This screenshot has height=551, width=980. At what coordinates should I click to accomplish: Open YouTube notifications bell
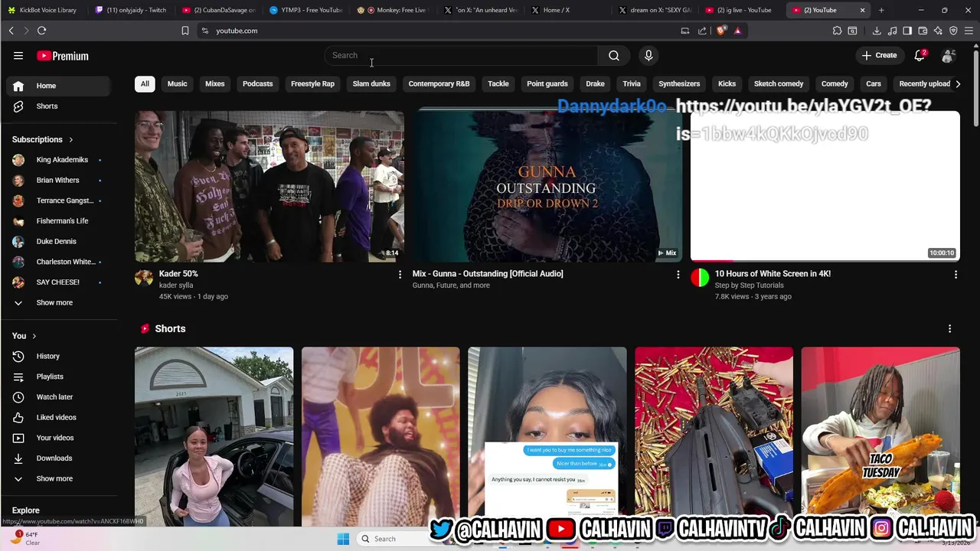click(x=920, y=55)
